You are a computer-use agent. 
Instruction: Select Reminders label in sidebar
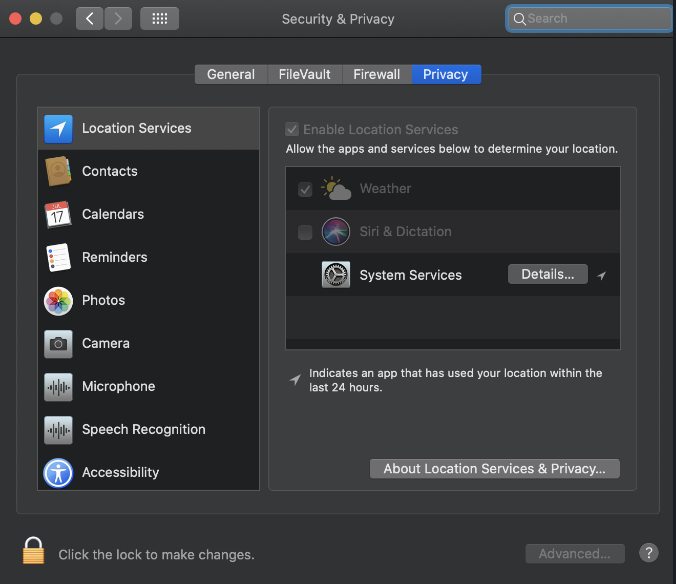[x=115, y=257]
